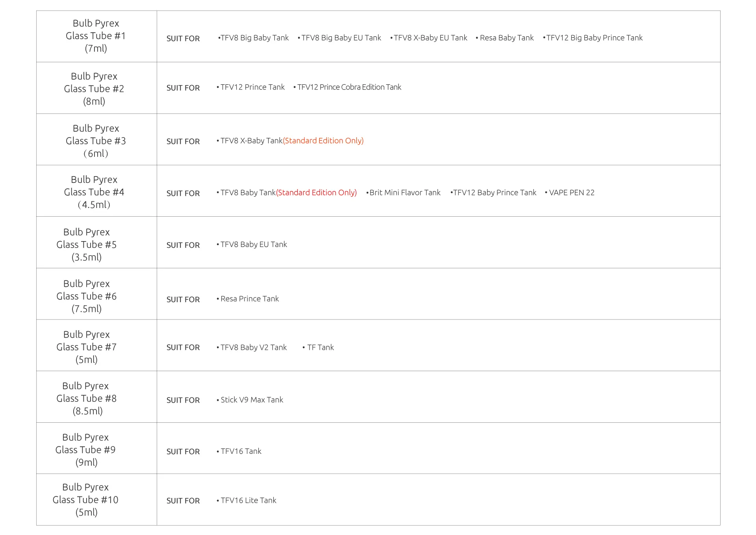Click red Standard Edition Only in #3 row
Image resolution: width=756 pixels, height=535 pixels.
323,141
